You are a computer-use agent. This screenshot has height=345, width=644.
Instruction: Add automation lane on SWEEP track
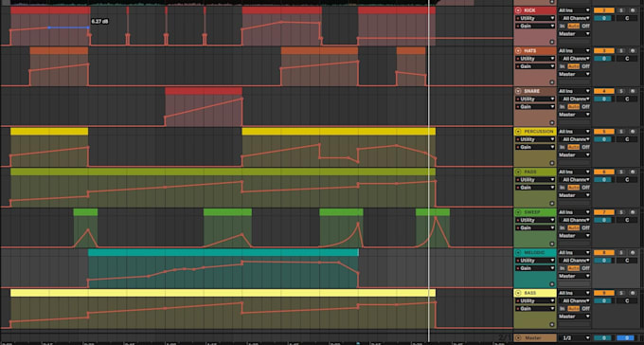point(552,244)
